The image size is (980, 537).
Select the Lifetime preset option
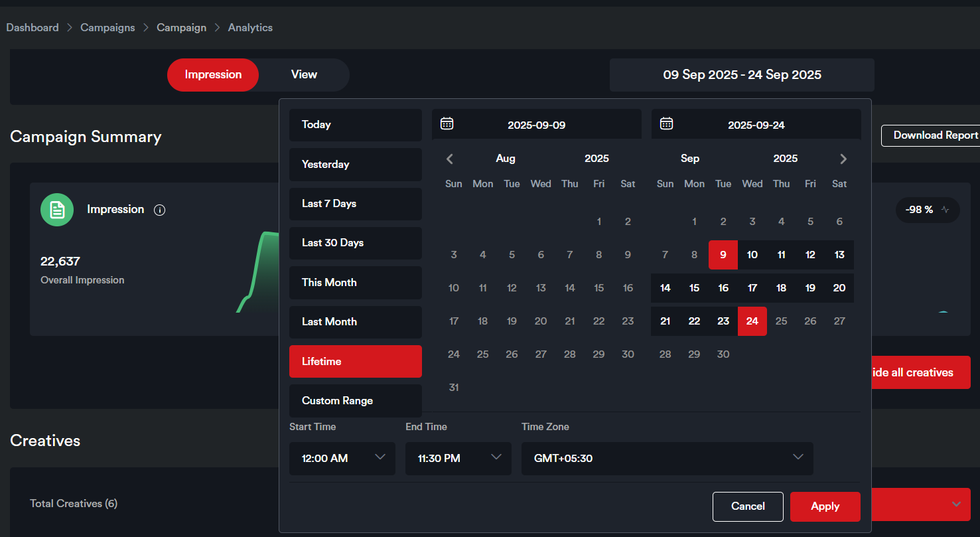point(356,362)
